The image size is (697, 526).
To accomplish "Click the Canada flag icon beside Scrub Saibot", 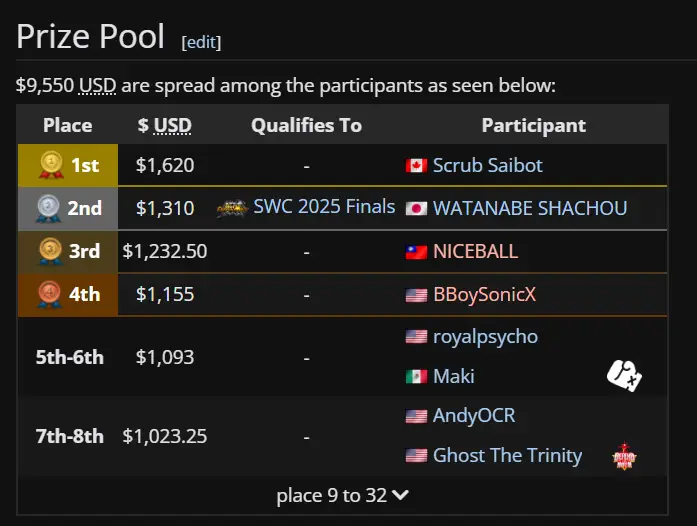I will tap(416, 165).
